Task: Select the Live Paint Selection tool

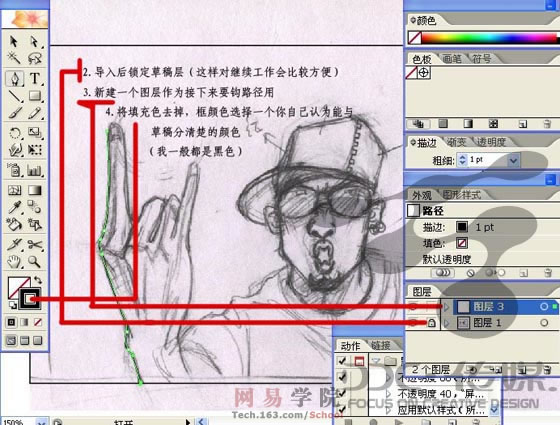Action: point(35,225)
